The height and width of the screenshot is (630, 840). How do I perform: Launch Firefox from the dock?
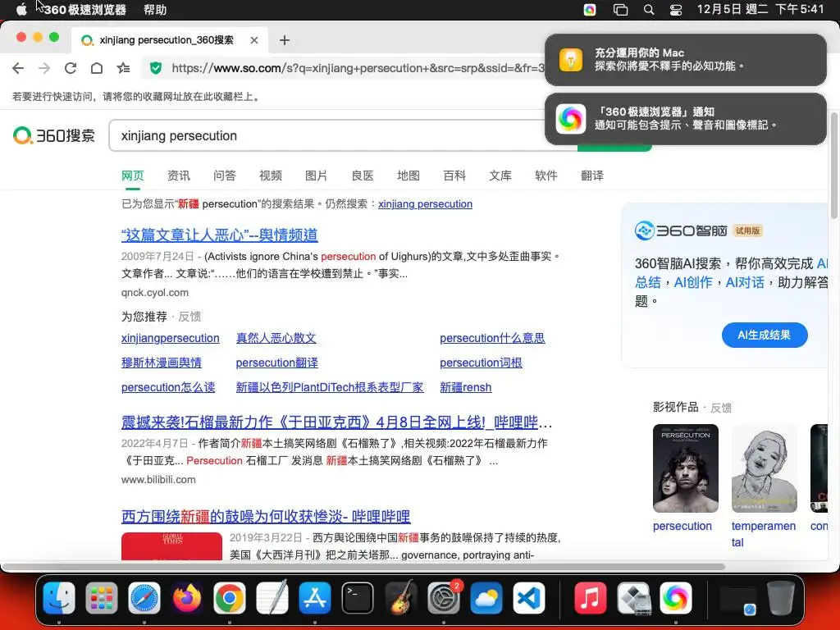point(187,598)
